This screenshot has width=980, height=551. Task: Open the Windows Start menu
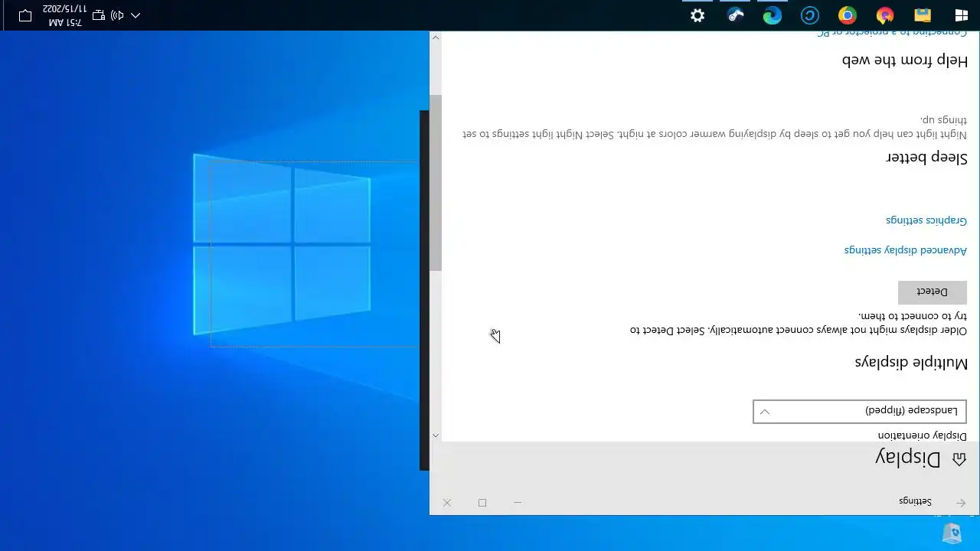961,15
